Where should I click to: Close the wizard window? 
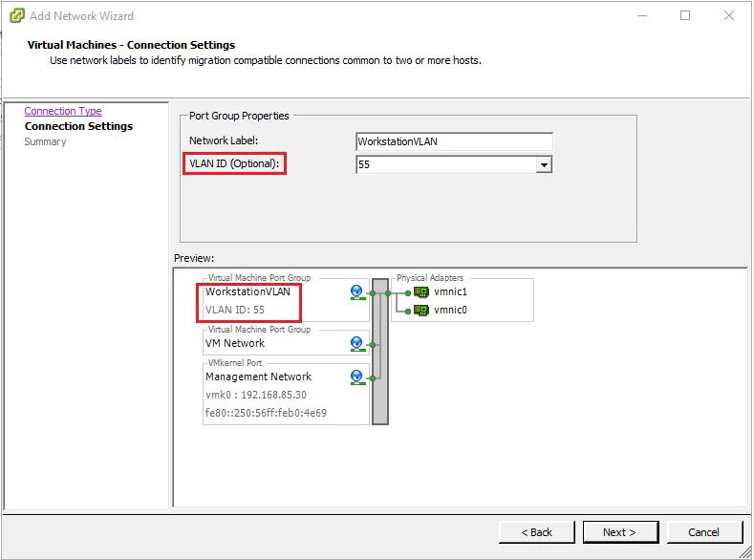pyautogui.click(x=729, y=15)
